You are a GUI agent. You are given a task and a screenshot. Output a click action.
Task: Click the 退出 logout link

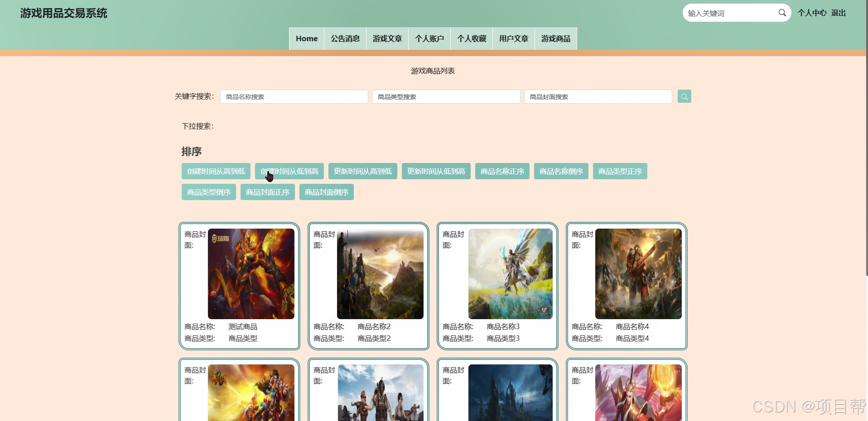[839, 13]
